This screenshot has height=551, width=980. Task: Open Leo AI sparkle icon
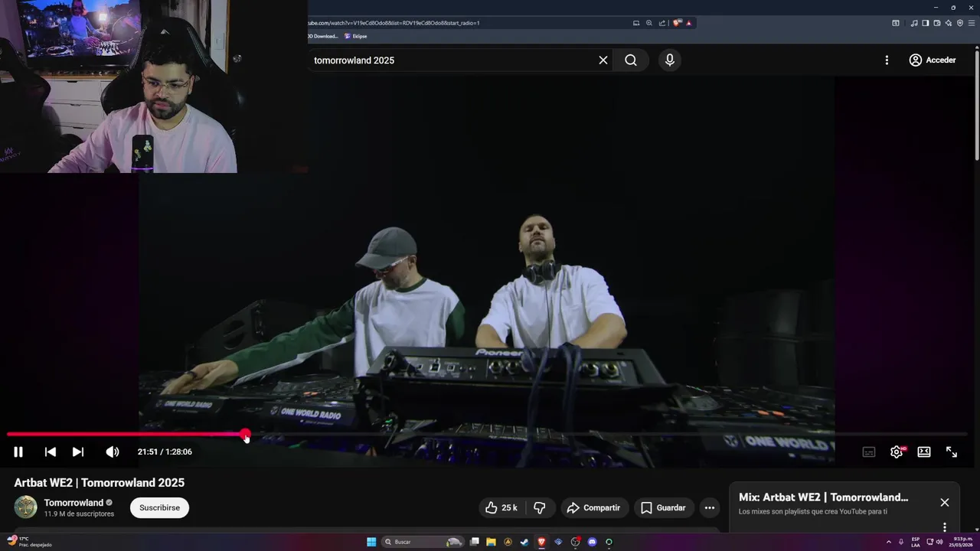(x=949, y=23)
